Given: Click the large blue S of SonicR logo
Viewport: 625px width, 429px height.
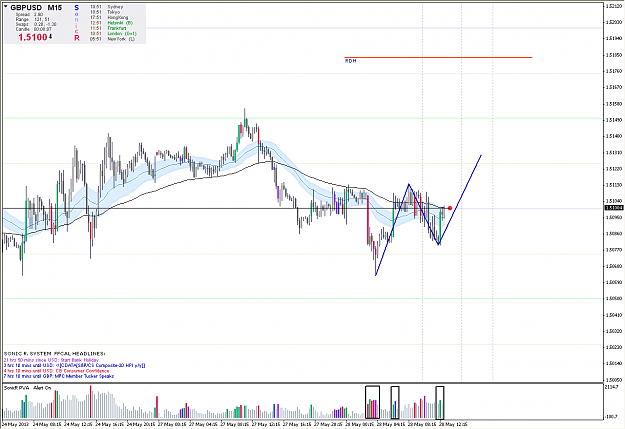Looking at the screenshot, I should [77, 8].
